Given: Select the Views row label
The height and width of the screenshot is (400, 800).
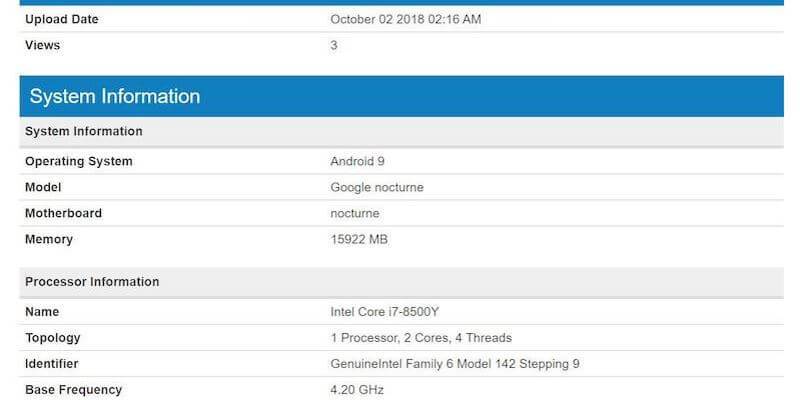Looking at the screenshot, I should click(43, 45).
